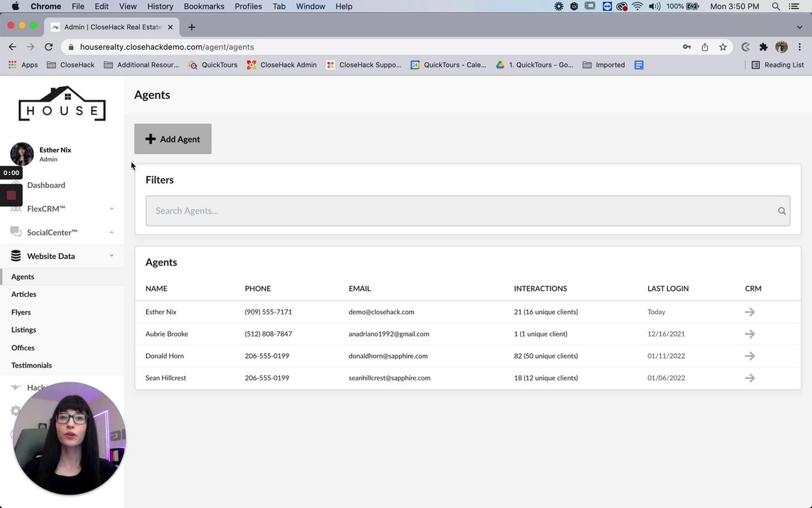Click the Add Agent button

[x=173, y=139]
